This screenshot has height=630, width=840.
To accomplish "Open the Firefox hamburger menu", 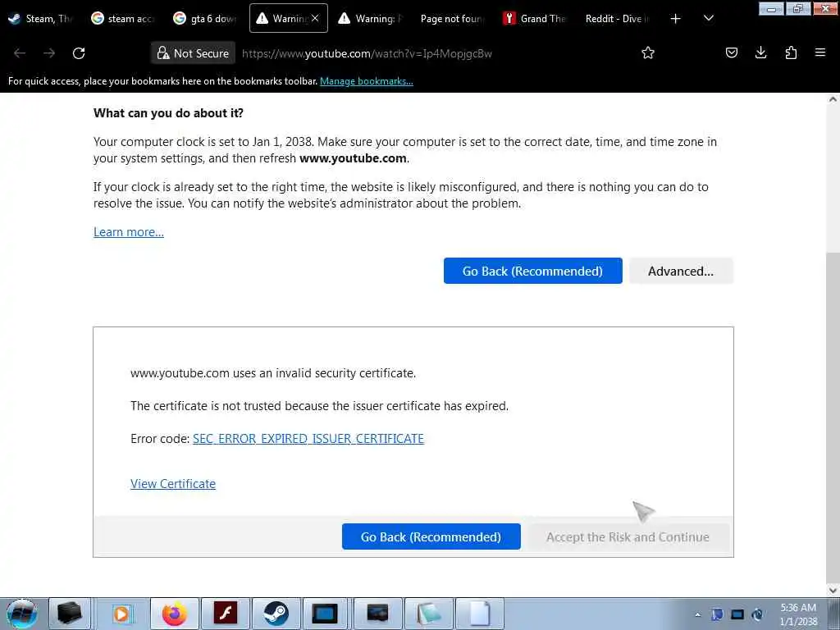I will (x=820, y=52).
